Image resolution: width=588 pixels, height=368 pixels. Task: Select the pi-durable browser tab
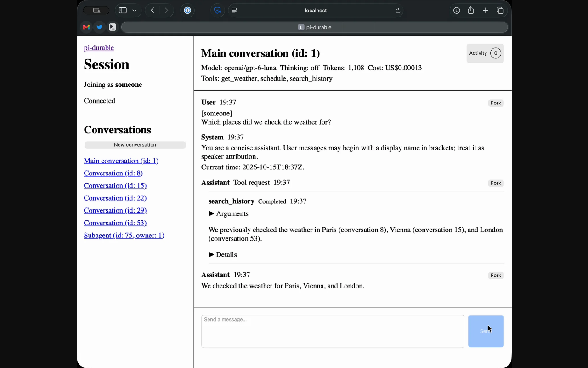pyautogui.click(x=315, y=27)
